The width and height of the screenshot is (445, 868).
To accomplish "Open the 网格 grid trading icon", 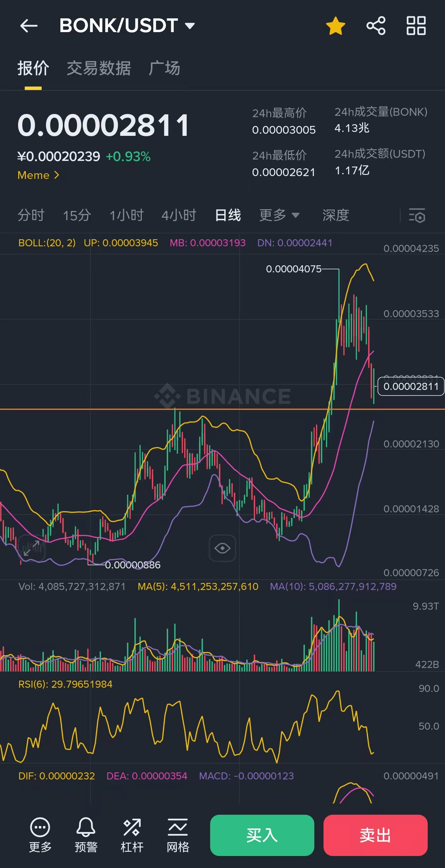I will pyautogui.click(x=178, y=835).
